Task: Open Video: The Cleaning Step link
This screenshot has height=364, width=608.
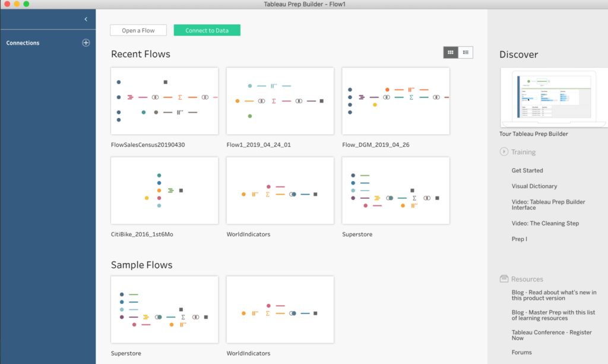Action: (x=545, y=223)
